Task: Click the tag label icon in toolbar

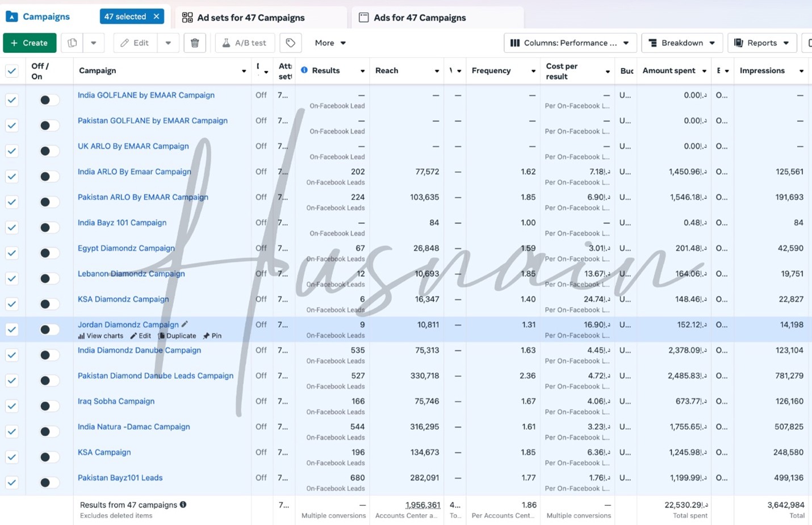Action: click(x=290, y=43)
